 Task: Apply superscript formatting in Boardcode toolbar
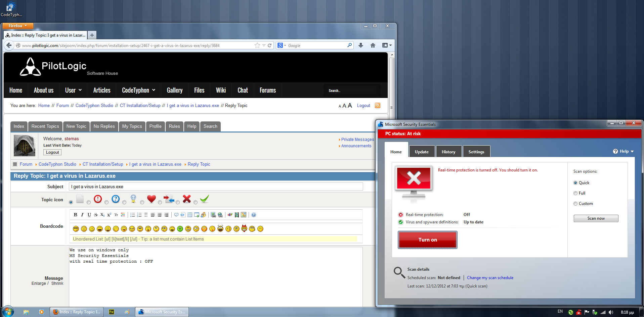(109, 215)
